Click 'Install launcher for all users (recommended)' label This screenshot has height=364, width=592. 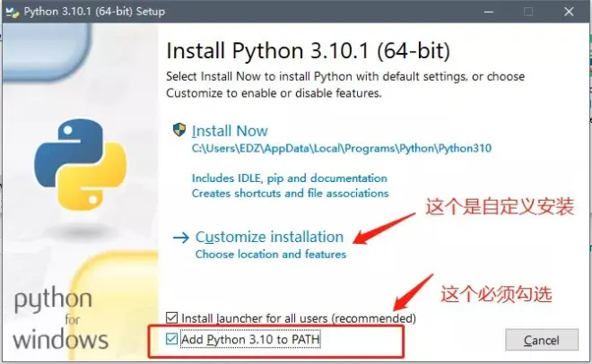coord(299,318)
